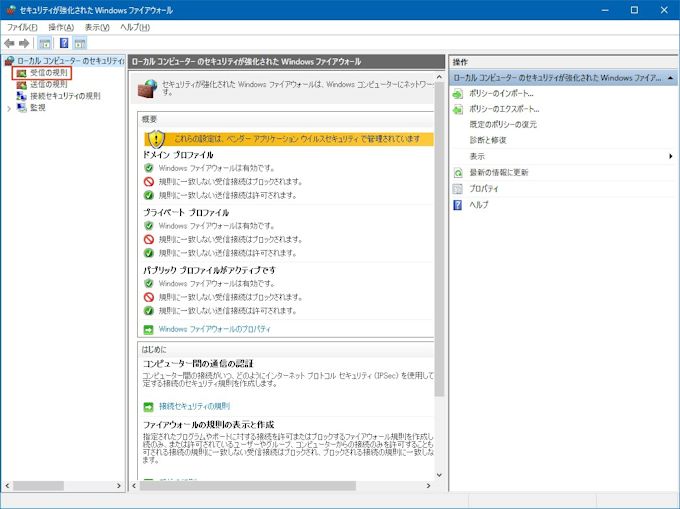Image resolution: width=680 pixels, height=509 pixels.
Task: Click the refresh icon beside 最新の情報に更新
Action: click(x=458, y=173)
